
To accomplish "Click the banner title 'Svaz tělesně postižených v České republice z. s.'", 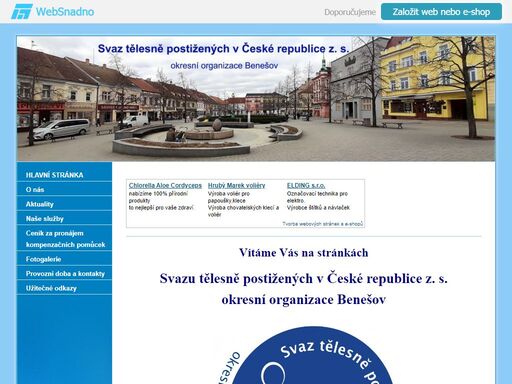I will click(223, 49).
